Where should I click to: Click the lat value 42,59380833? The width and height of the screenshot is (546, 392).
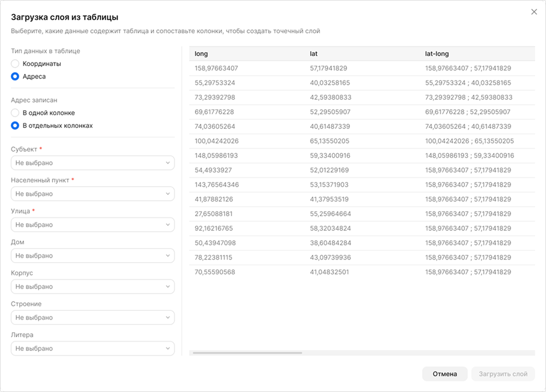tap(331, 98)
